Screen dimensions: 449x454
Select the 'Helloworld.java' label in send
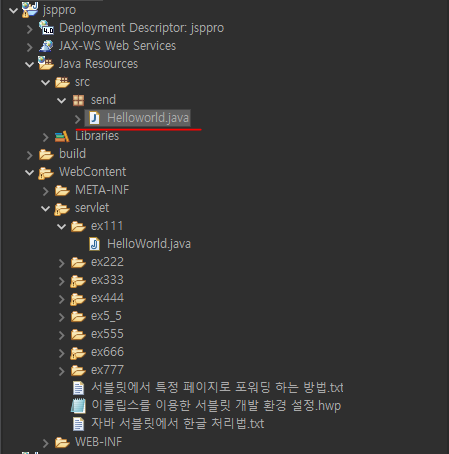pos(148,118)
